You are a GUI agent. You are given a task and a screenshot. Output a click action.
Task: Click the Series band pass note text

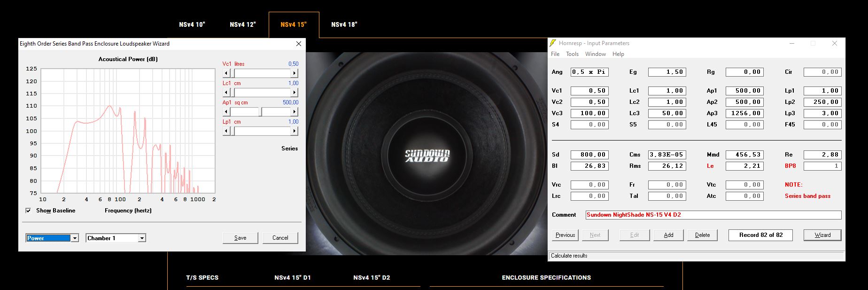tap(807, 196)
